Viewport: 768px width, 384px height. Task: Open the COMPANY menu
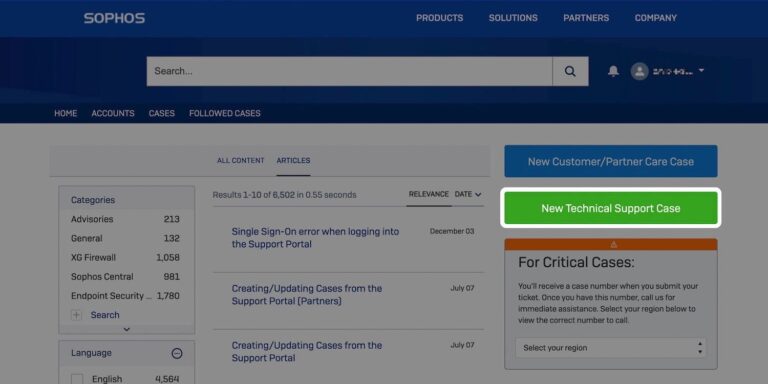[655, 18]
